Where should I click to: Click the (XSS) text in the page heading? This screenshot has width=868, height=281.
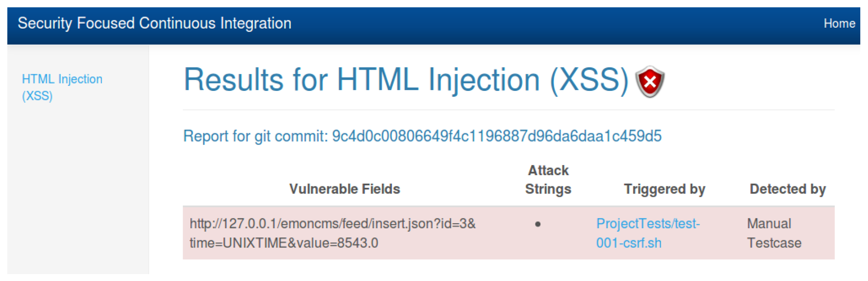[589, 80]
